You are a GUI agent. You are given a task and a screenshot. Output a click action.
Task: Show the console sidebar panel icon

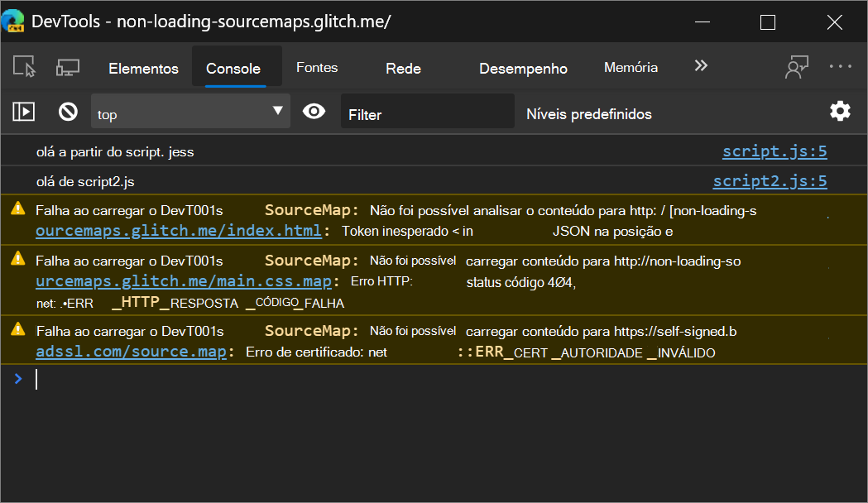24,112
